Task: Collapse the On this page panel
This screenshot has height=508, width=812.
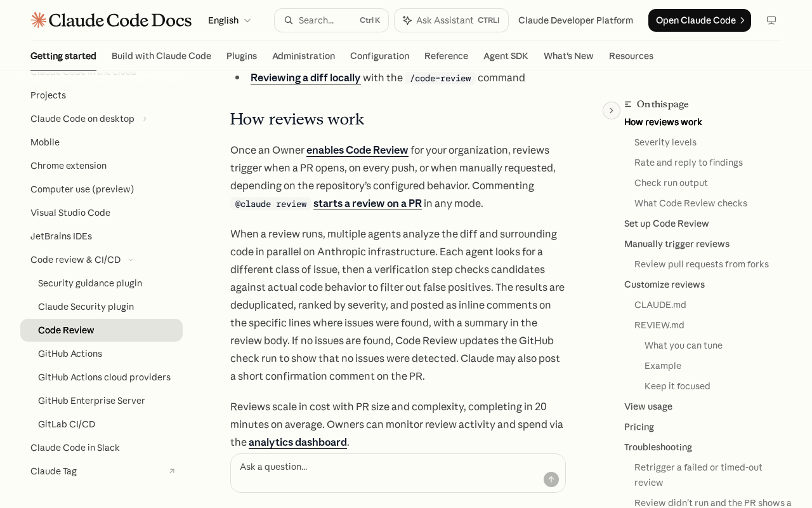Action: click(612, 110)
